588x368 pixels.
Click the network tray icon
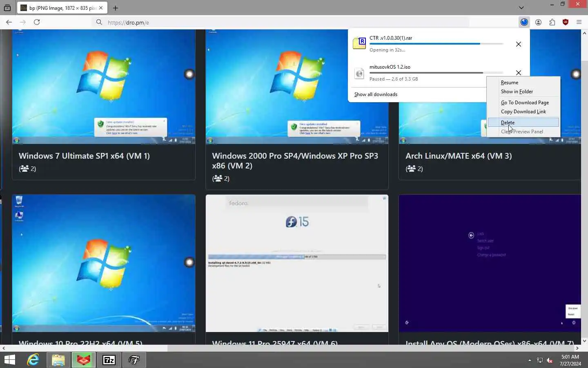tap(540, 360)
